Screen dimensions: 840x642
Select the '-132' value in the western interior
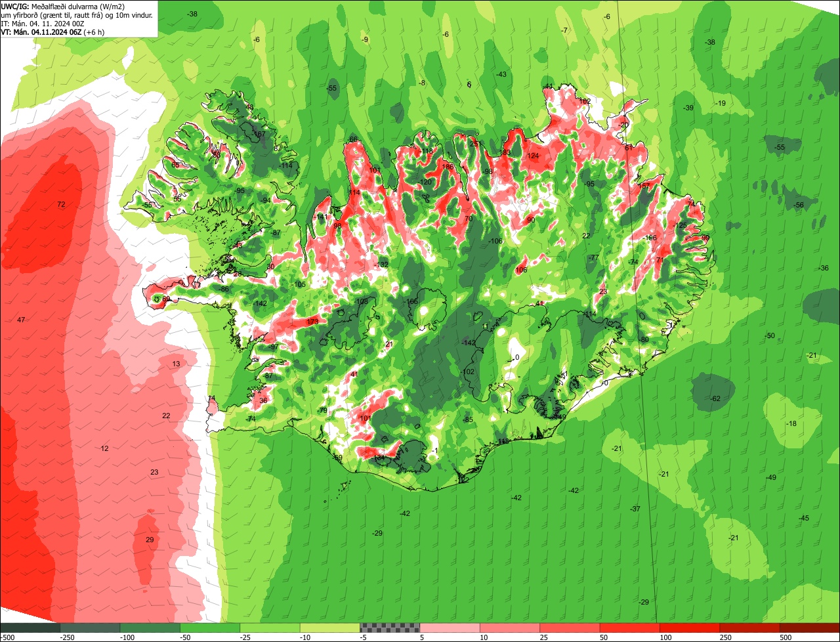click(381, 265)
